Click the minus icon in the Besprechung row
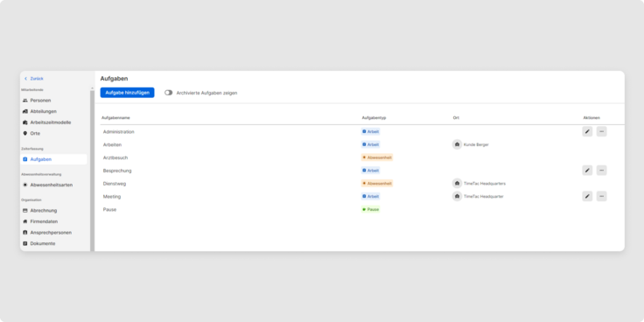Viewport: 644px width, 322px height. pos(602,171)
